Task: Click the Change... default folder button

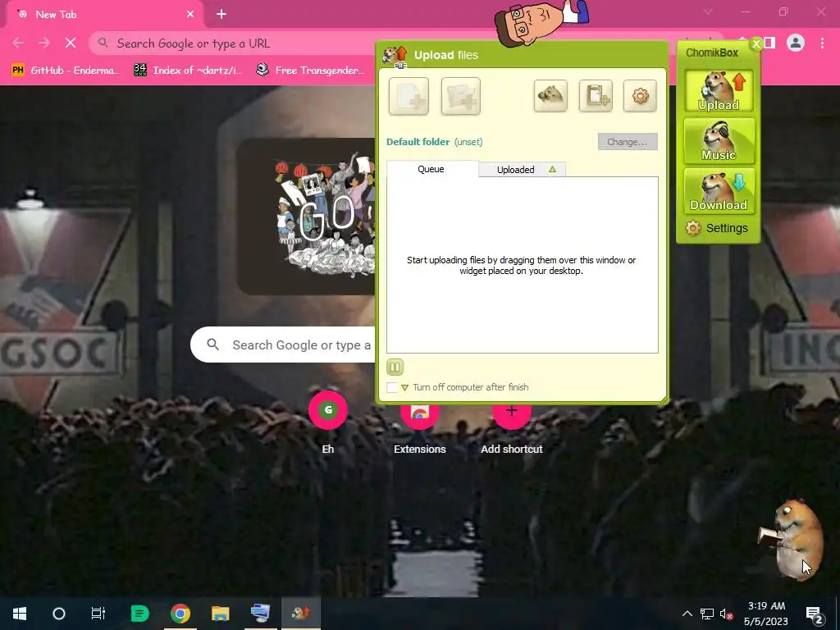Action: tap(628, 142)
